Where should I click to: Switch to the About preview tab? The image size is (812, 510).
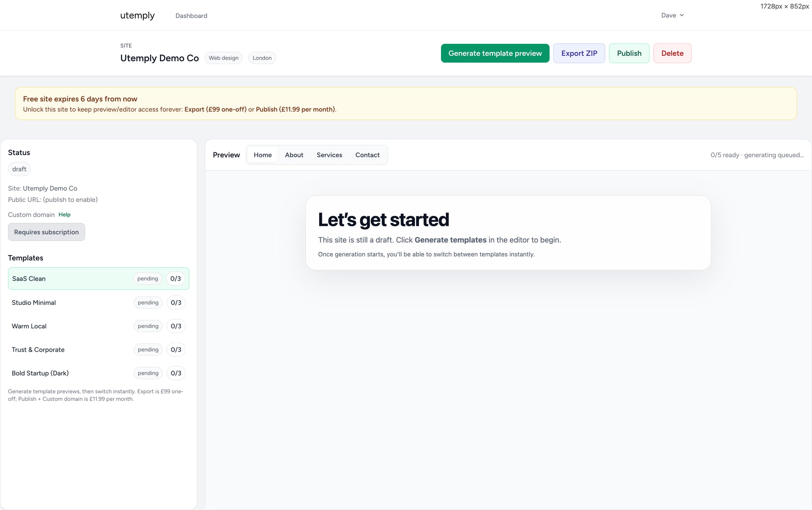click(294, 155)
